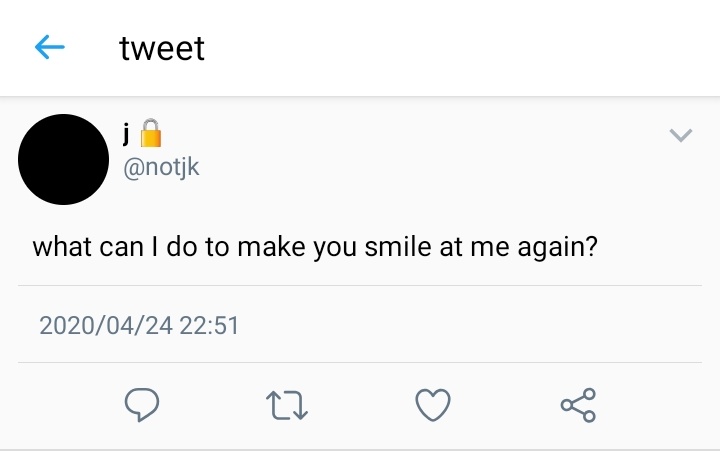Click the padlock icon beside name j

(x=150, y=132)
